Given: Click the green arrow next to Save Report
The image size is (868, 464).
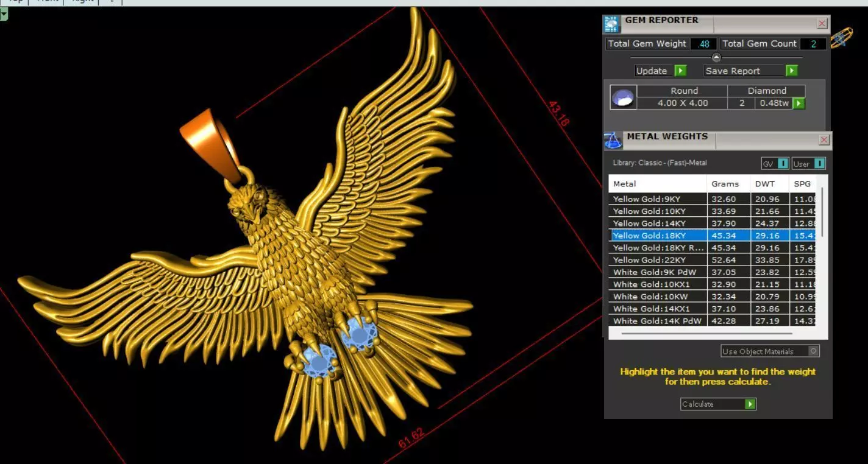Looking at the screenshot, I should [x=791, y=71].
